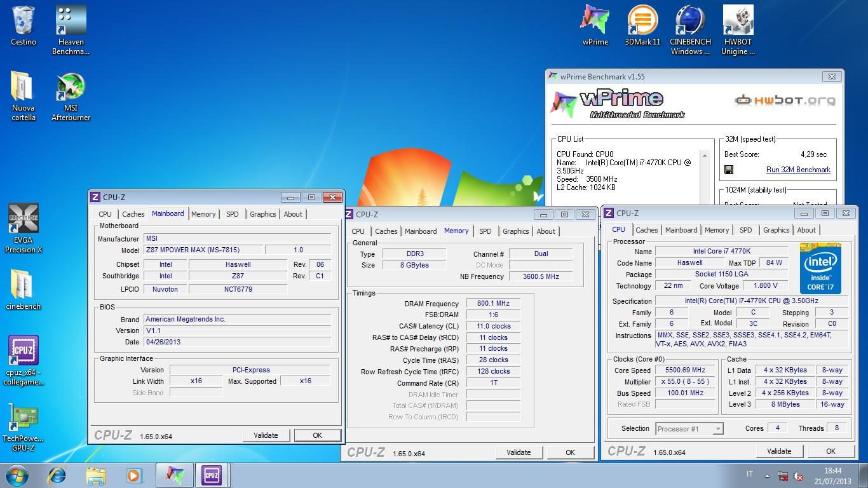Image resolution: width=868 pixels, height=488 pixels.
Task: Open wPrime desktop shortcut
Action: coord(595,25)
